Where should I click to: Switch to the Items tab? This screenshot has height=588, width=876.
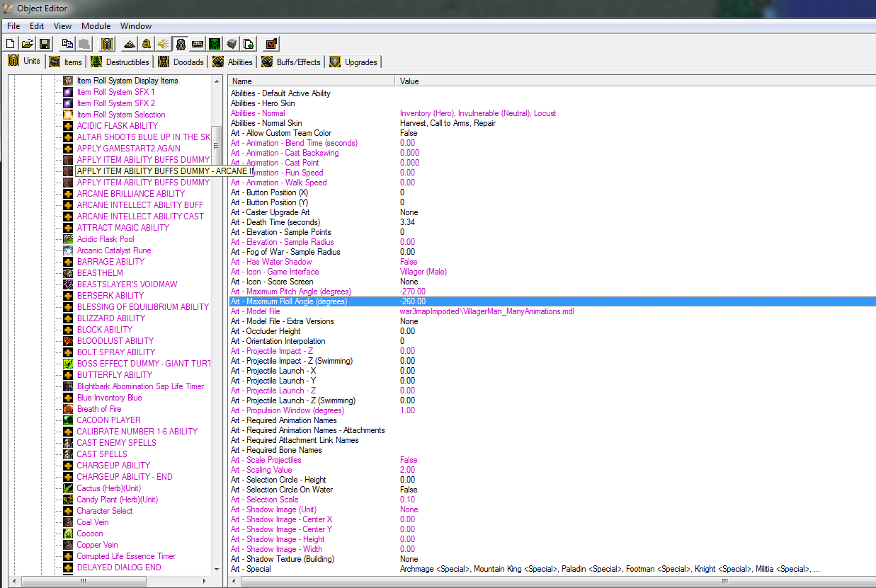pyautogui.click(x=66, y=62)
